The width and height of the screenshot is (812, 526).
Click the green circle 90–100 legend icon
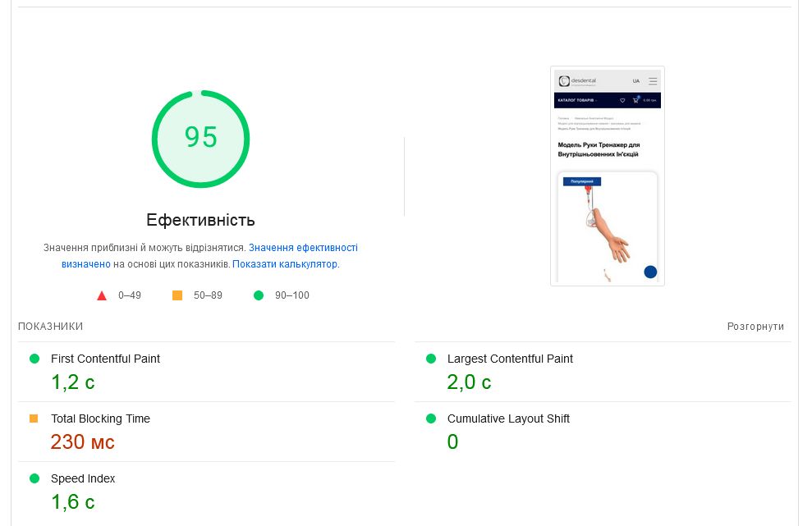pos(259,295)
